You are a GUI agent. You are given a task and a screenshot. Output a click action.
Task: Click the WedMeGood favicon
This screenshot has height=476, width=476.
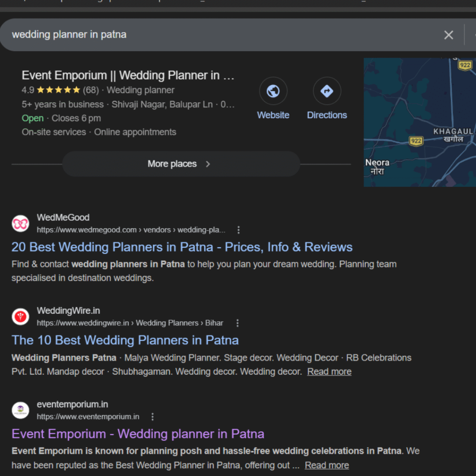pyautogui.click(x=20, y=224)
